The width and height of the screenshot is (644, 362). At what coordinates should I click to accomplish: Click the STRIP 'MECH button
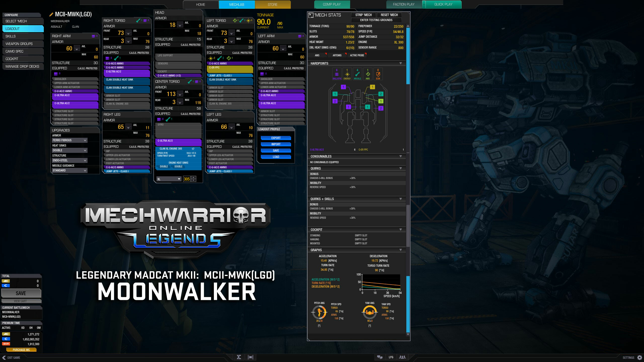tap(363, 15)
